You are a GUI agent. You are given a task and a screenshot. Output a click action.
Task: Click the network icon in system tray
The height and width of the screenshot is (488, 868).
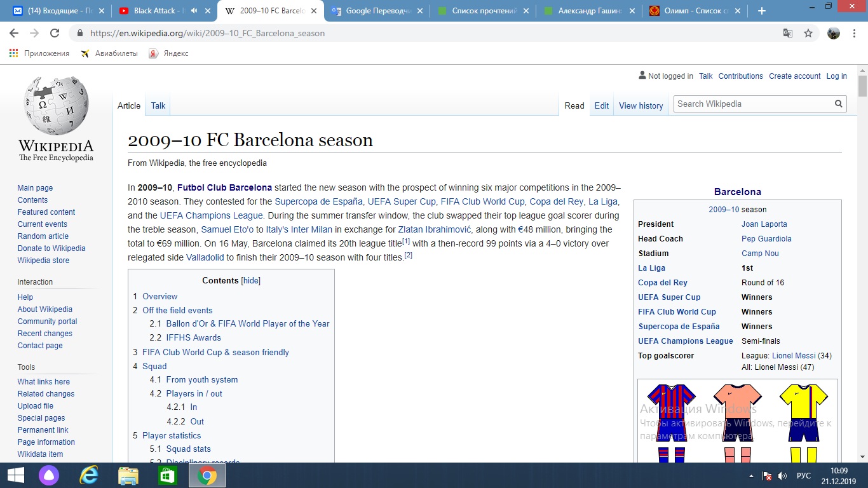click(767, 476)
